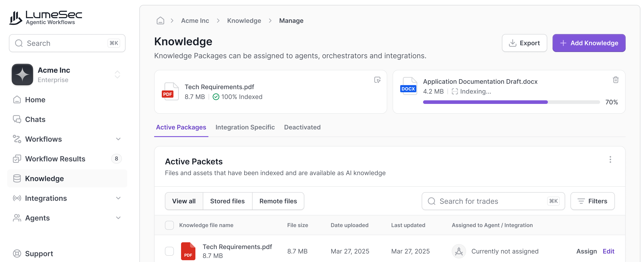Sort by Knowledge file name column
644x262 pixels.
tap(206, 225)
